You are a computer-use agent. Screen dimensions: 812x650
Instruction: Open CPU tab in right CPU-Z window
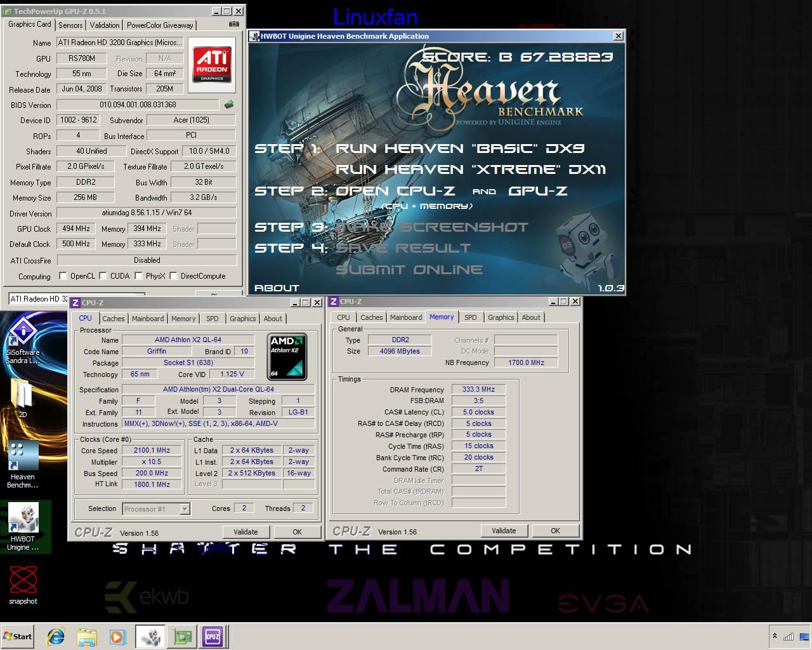[x=344, y=317]
